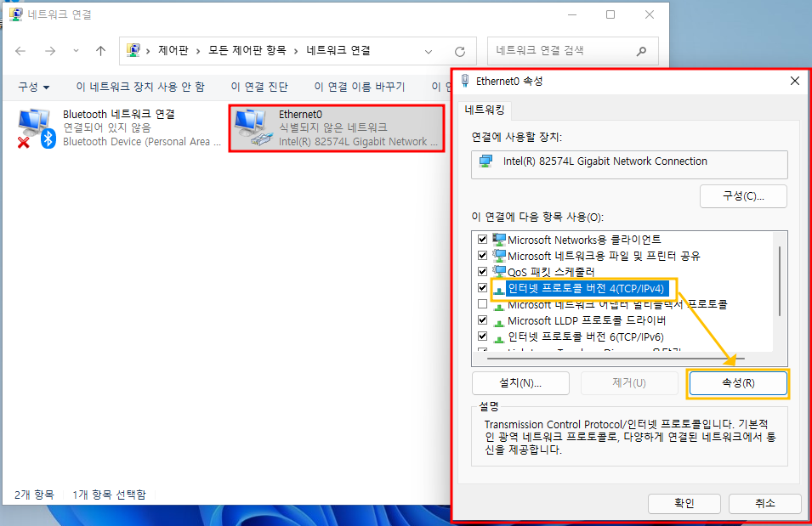The width and height of the screenshot is (812, 526).
Task: Click QoS 패킷 스케줄러 item icon
Action: 499,271
